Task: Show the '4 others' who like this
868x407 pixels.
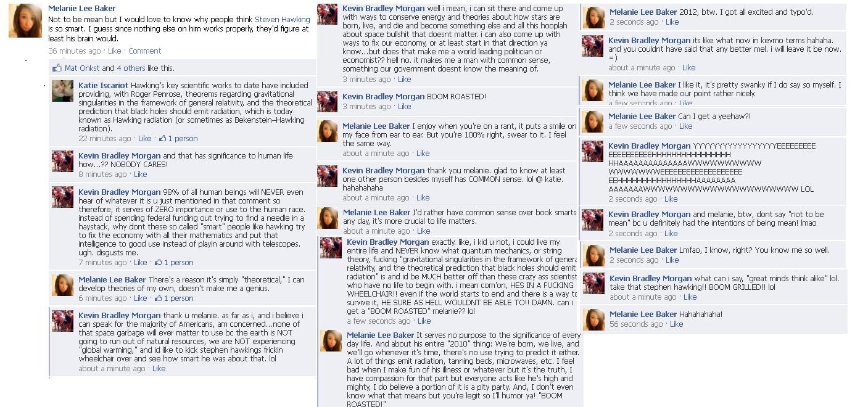Action: click(131, 68)
